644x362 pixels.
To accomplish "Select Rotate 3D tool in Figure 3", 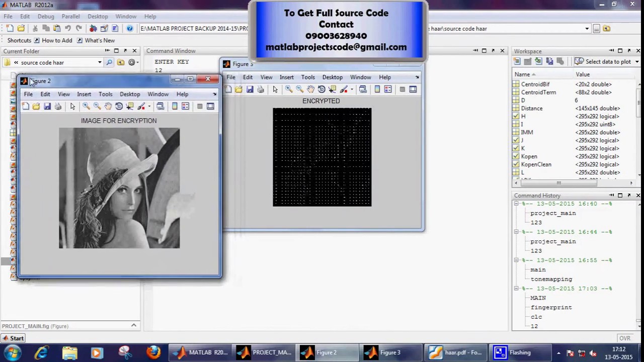I will [321, 89].
